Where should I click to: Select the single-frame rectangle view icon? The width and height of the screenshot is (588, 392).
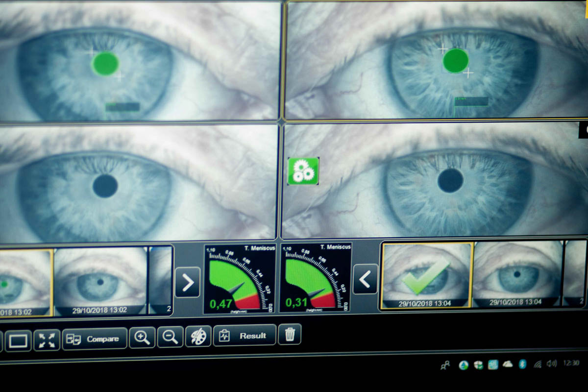(x=18, y=341)
